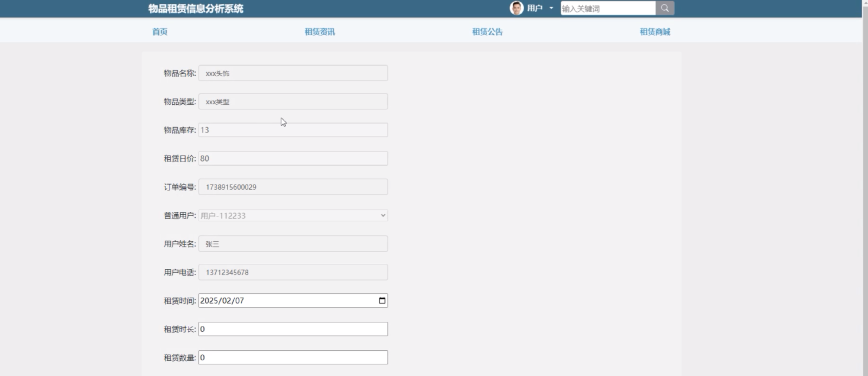Image resolution: width=868 pixels, height=376 pixels.
Task: Click the 用户 label in the header
Action: (534, 8)
